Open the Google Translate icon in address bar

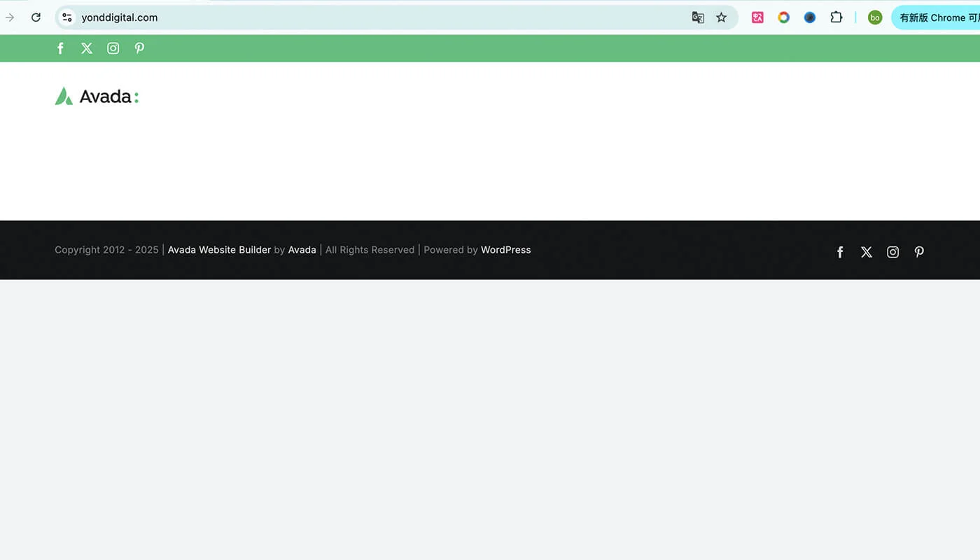point(698,17)
